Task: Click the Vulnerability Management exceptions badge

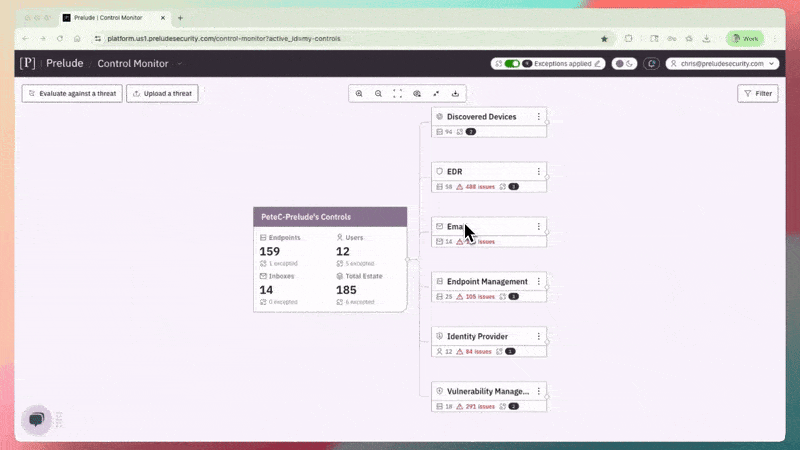Action: point(513,407)
